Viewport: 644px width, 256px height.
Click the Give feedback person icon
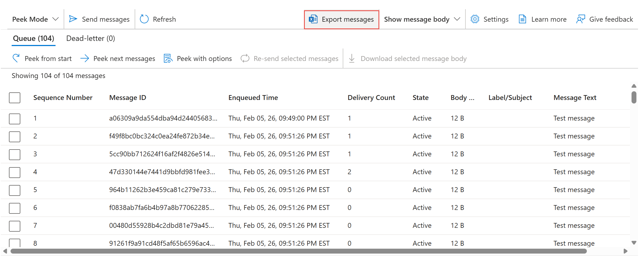[581, 19]
